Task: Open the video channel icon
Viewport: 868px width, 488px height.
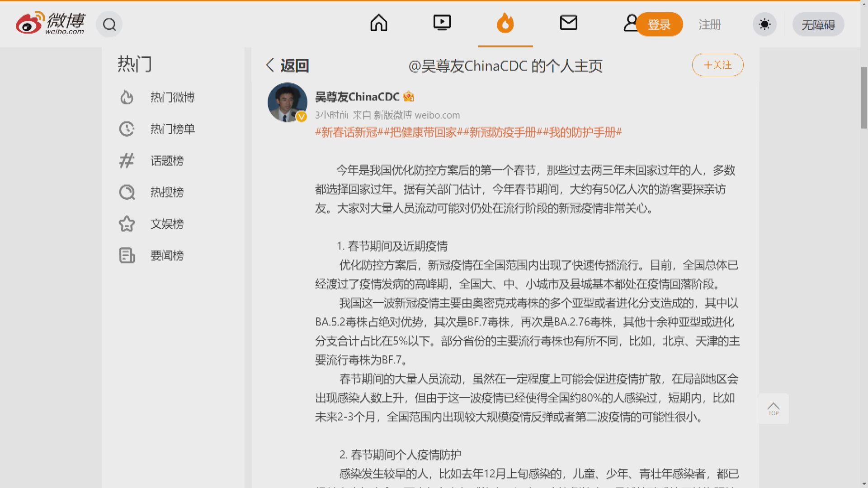Action: tap(442, 23)
